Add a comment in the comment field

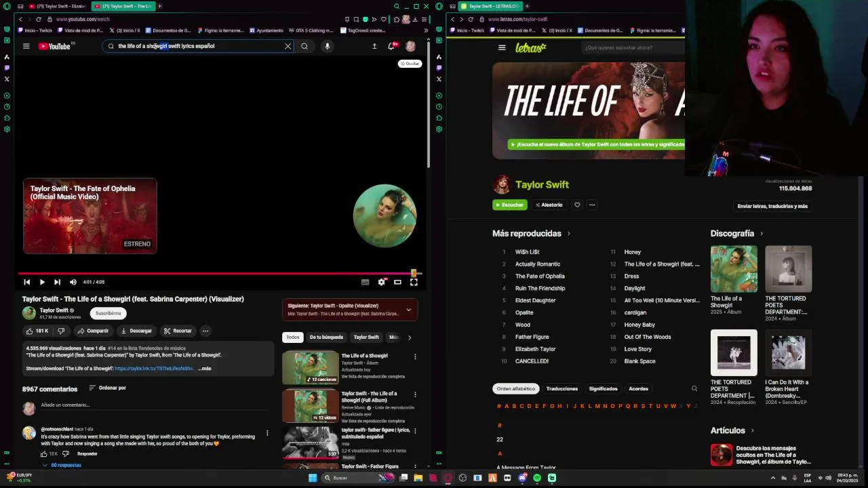(x=156, y=405)
